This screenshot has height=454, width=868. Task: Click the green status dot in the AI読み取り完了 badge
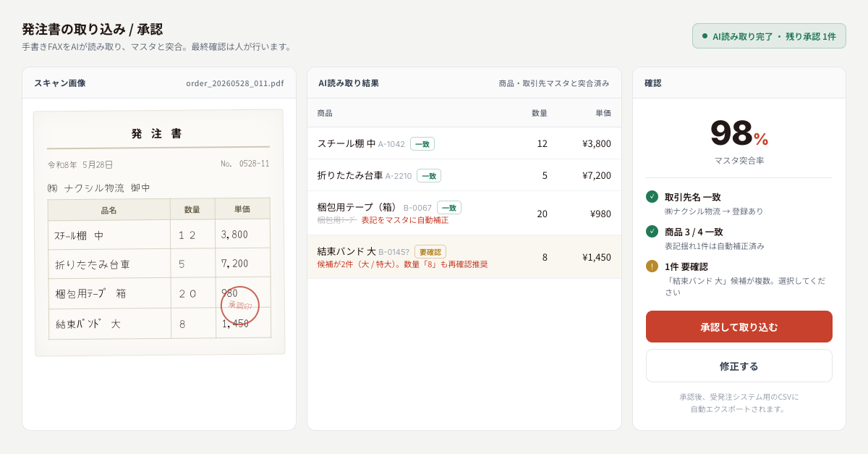click(705, 35)
